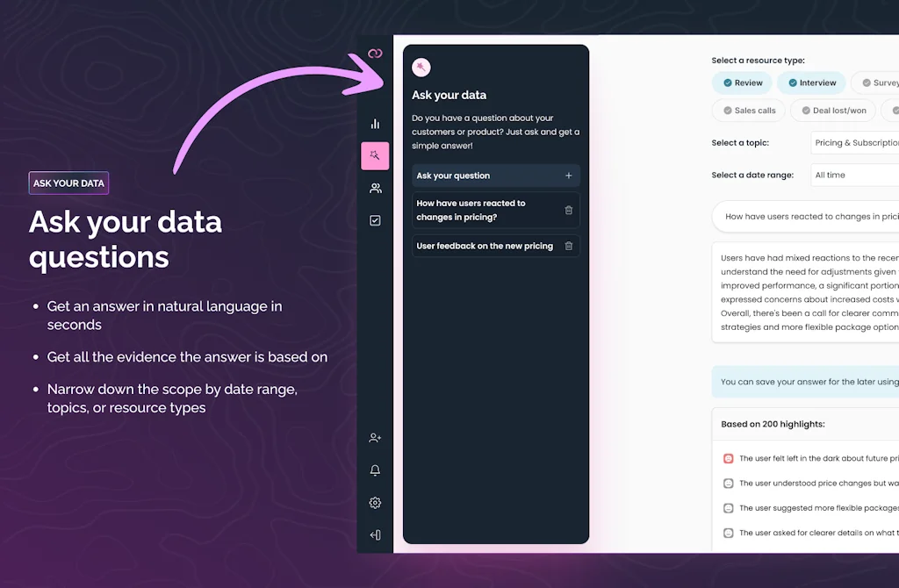The image size is (899, 588).
Task: Open the contacts/people panel in the sidebar
Action: (x=375, y=188)
